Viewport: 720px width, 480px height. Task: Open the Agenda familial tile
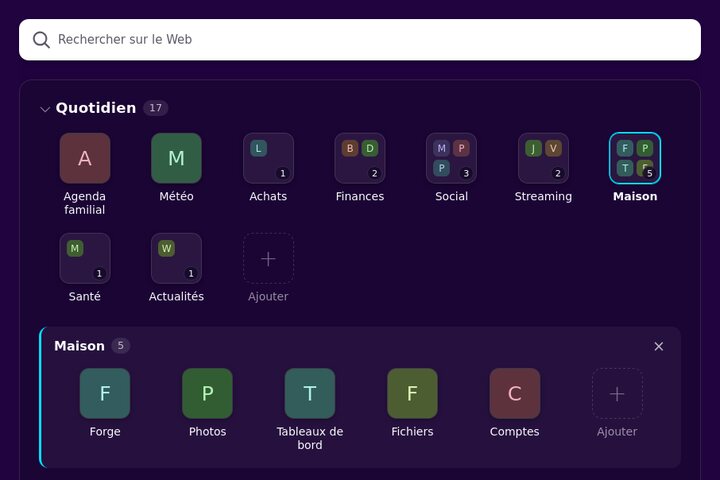click(84, 158)
